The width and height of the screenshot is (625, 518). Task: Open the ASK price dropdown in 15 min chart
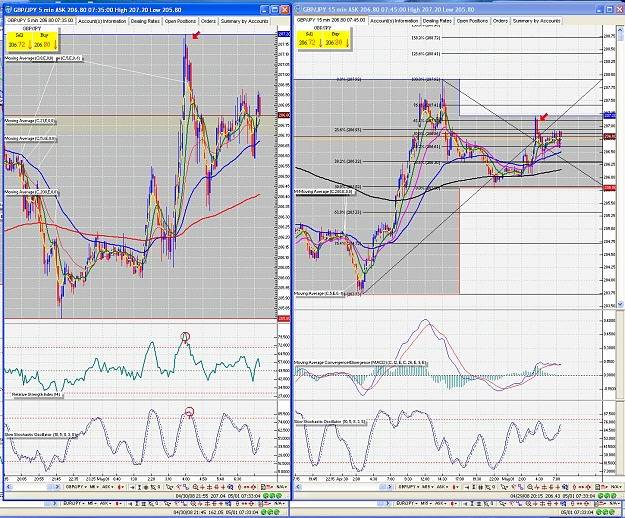click(x=442, y=487)
